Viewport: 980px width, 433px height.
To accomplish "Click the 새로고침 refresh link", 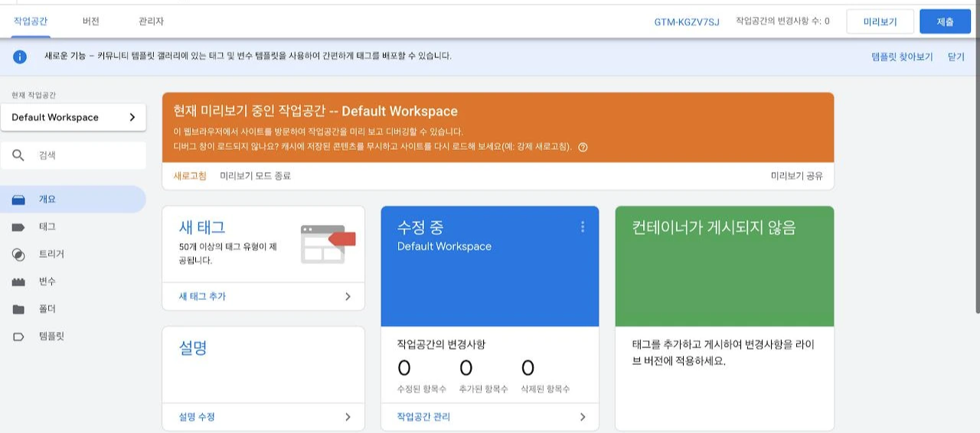I will pyautogui.click(x=190, y=176).
